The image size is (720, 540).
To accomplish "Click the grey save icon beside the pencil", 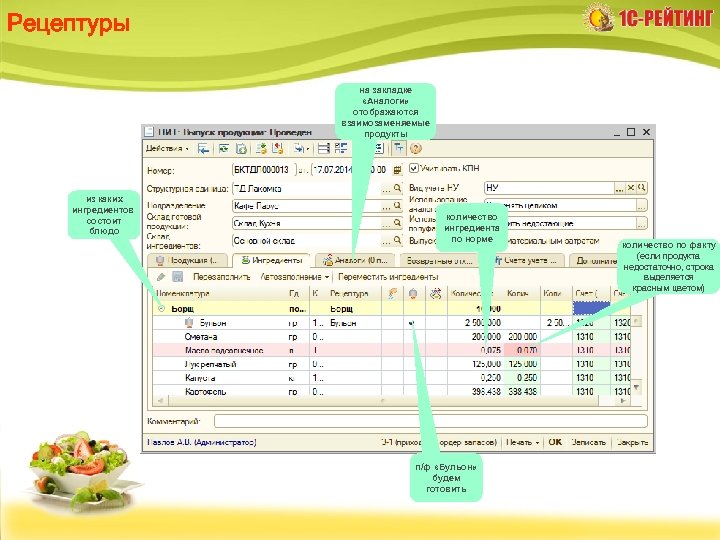I will (178, 277).
